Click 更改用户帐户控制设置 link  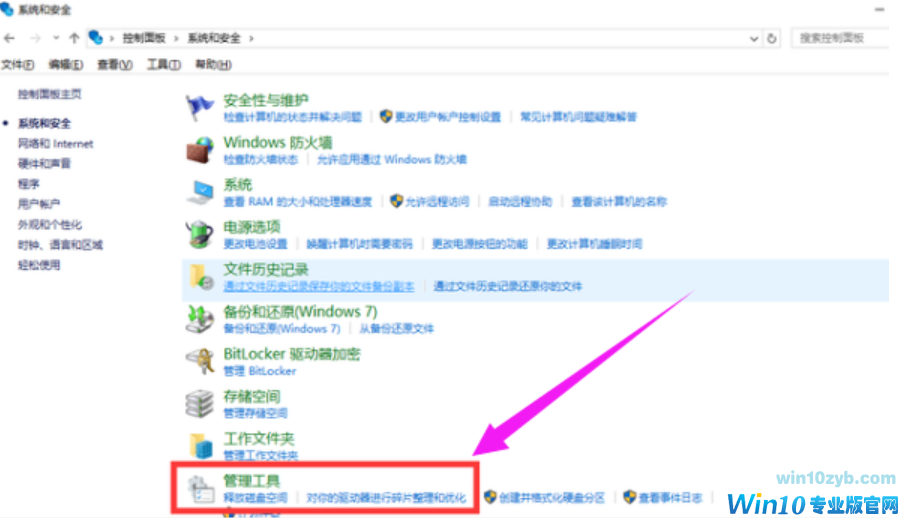pos(447,117)
